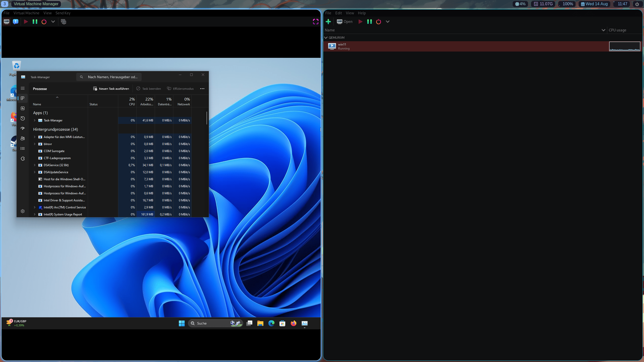Show the graphical console in VM window
The image size is (644, 362).
[7, 22]
